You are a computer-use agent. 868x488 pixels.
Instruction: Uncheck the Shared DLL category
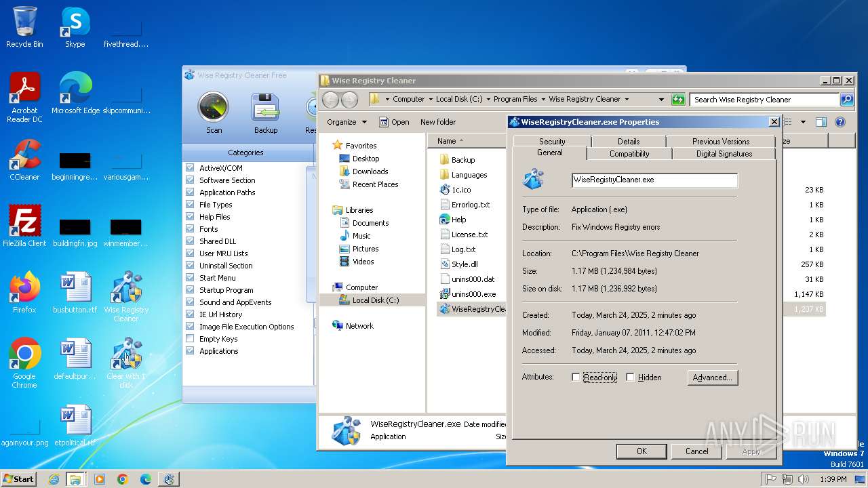tap(190, 241)
